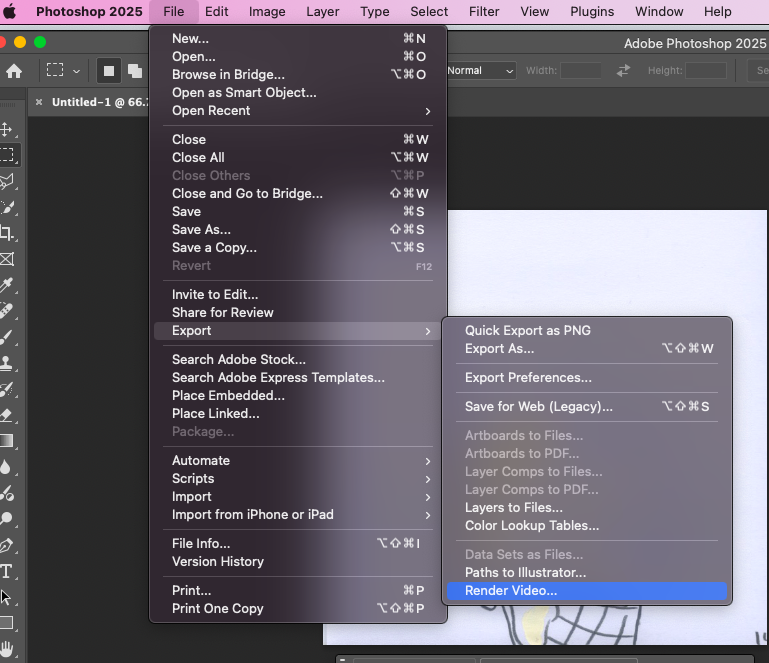Enable New selection mode button

click(x=108, y=71)
